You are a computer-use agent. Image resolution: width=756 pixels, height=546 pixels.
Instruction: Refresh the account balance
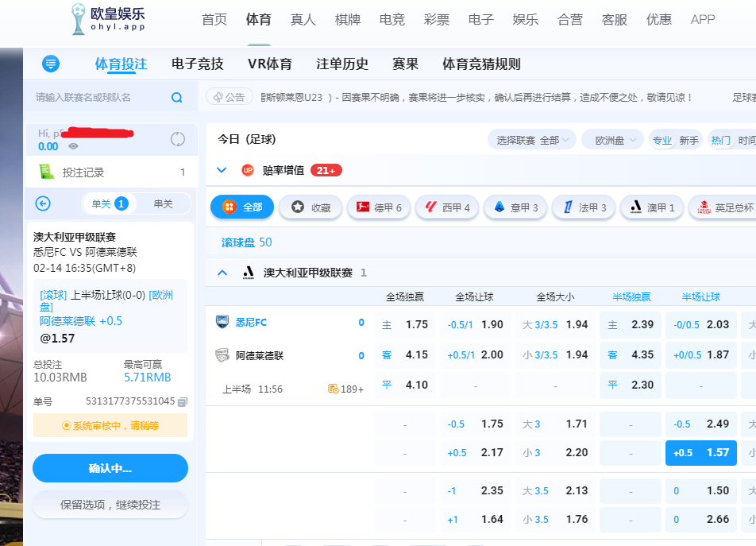[178, 139]
